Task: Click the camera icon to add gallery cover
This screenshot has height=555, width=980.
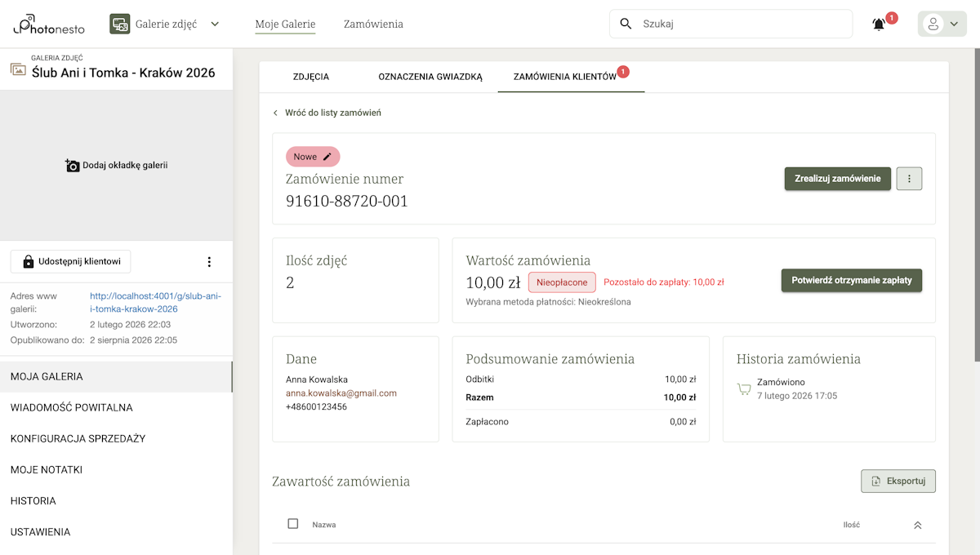Action: [x=72, y=164]
